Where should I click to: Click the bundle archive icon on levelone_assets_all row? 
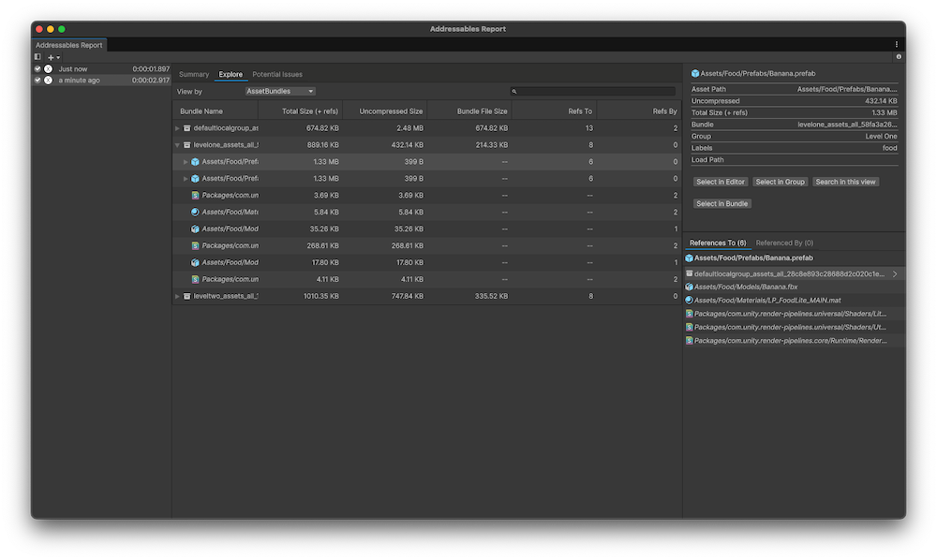186,145
